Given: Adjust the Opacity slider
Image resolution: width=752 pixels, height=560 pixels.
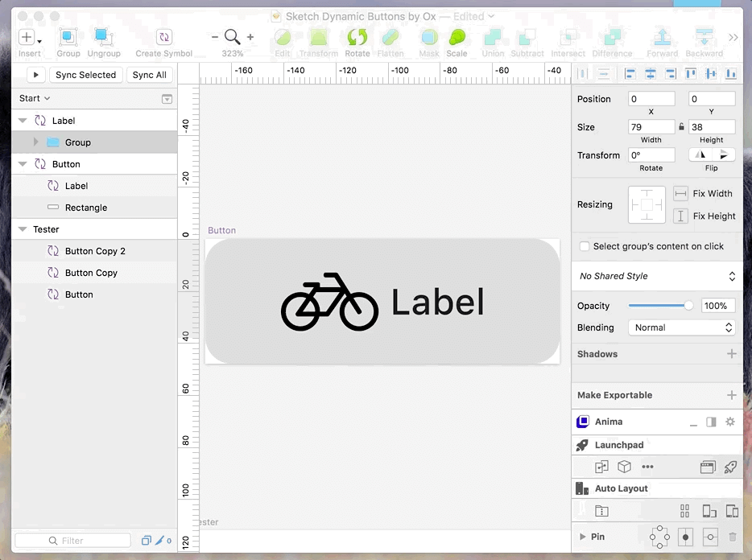Looking at the screenshot, I should coord(660,306).
